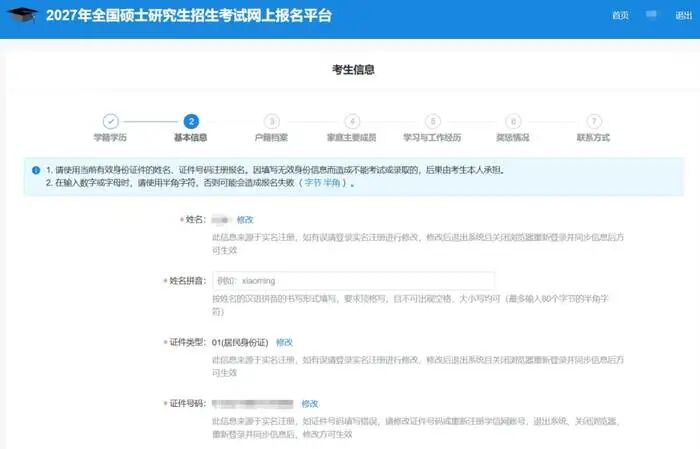The height and width of the screenshot is (449, 700).
Task: Click step 6 circle 奖惩情况
Action: (513, 121)
